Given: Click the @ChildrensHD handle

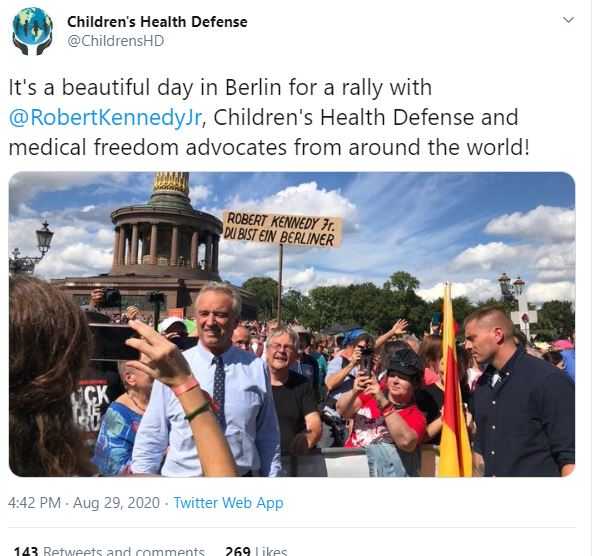Looking at the screenshot, I should (116, 41).
